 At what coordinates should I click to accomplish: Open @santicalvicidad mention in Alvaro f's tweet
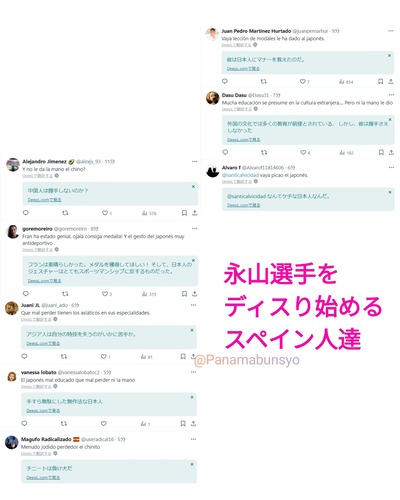240,175
